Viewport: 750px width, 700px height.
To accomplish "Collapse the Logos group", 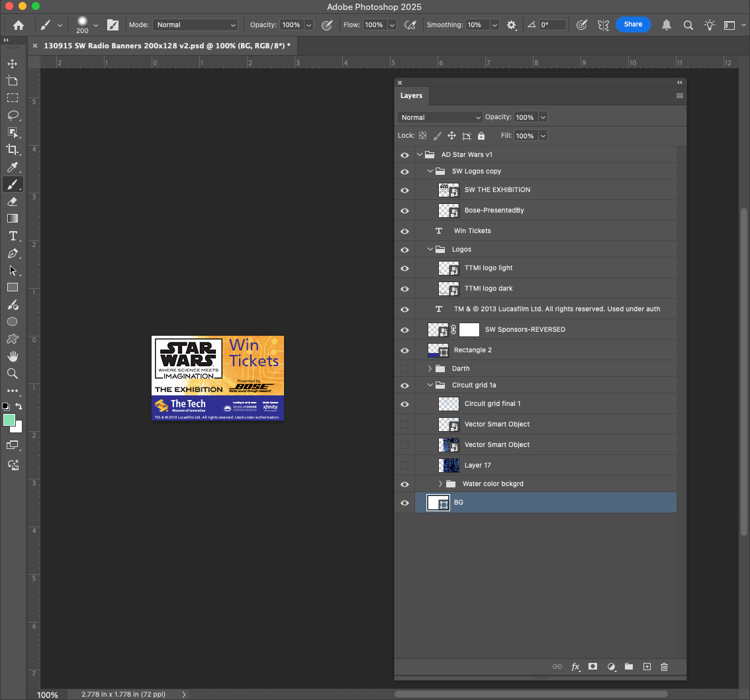I will click(x=430, y=249).
